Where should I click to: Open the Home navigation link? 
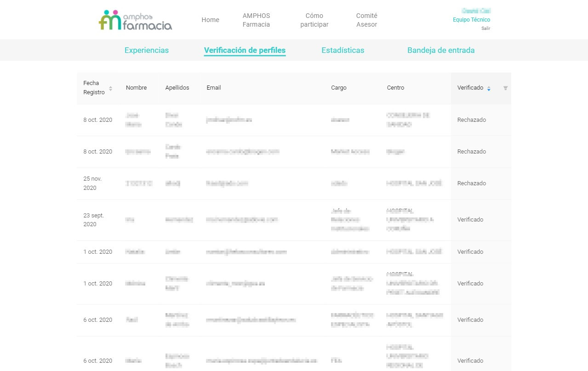210,20
